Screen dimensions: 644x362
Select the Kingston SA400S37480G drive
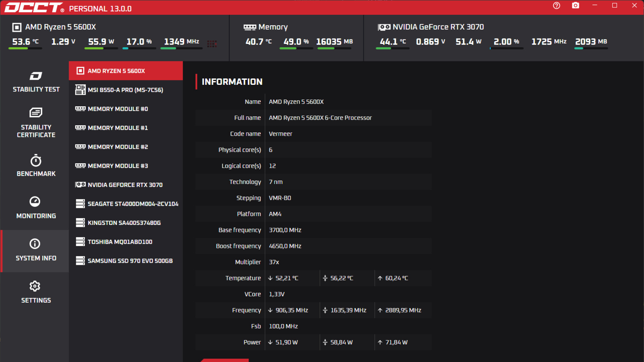(125, 223)
